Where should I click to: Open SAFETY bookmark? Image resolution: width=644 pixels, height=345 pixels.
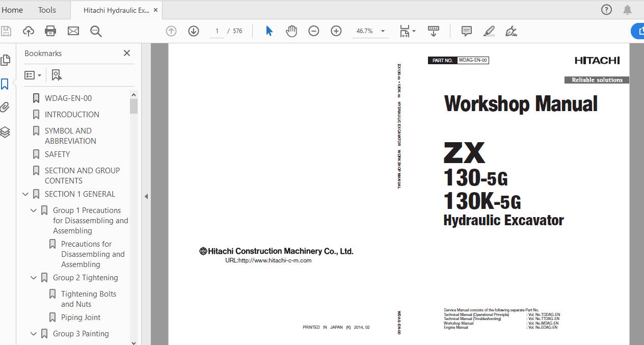pyautogui.click(x=57, y=154)
